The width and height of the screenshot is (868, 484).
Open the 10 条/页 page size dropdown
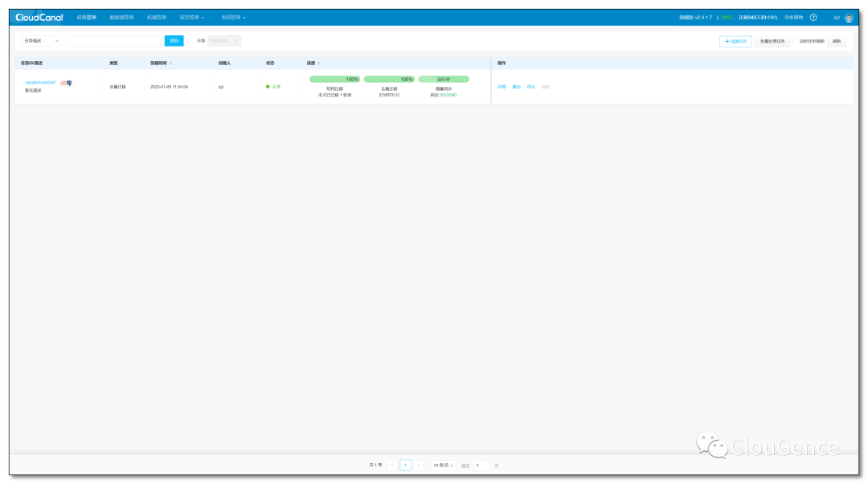[x=444, y=466]
